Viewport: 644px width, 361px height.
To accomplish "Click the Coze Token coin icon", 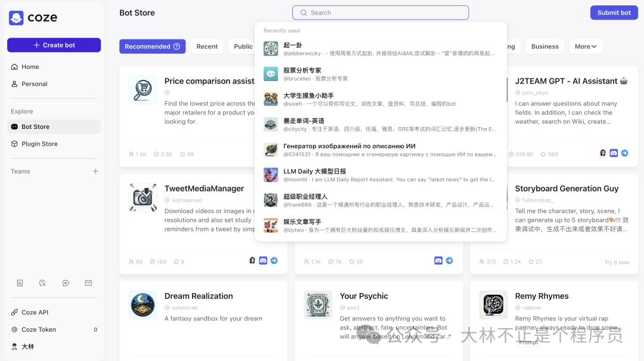I will tap(14, 329).
